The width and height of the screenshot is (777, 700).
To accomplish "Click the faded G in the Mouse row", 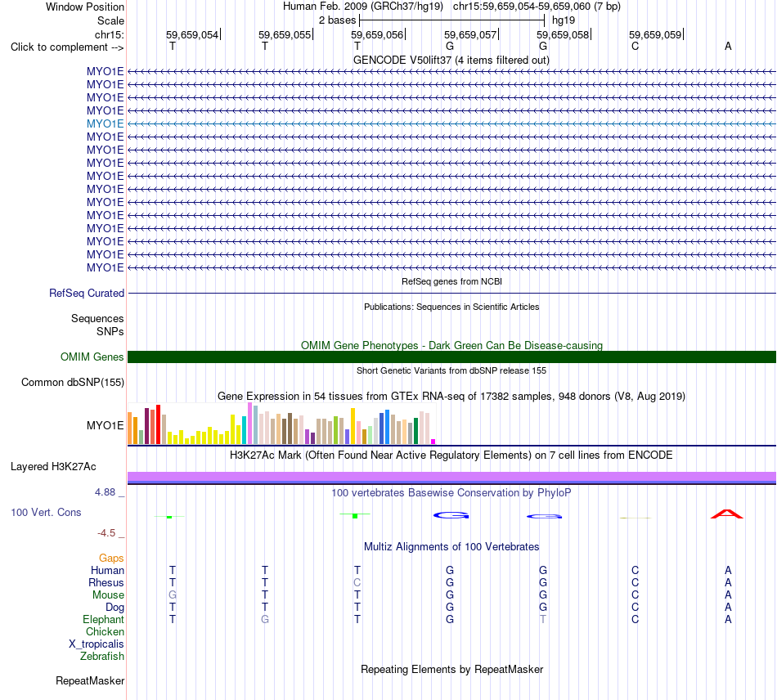I will click(173, 595).
